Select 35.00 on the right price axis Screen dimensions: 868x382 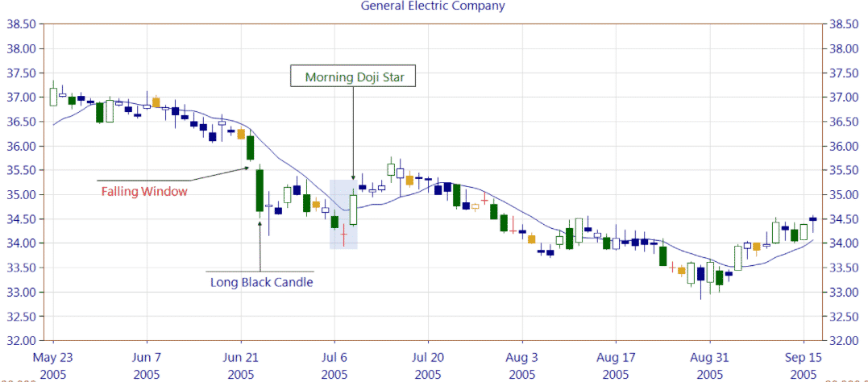point(844,195)
